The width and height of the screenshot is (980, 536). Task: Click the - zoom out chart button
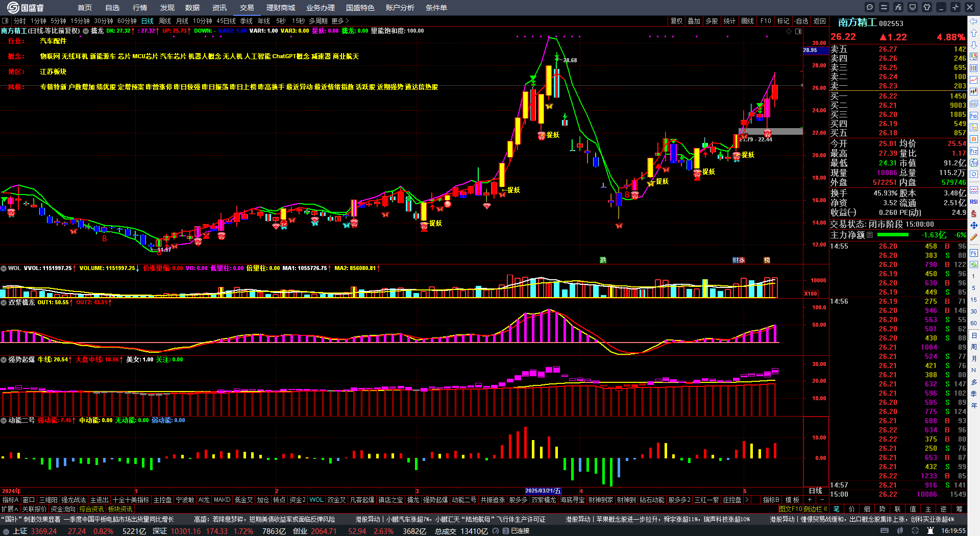822,500
